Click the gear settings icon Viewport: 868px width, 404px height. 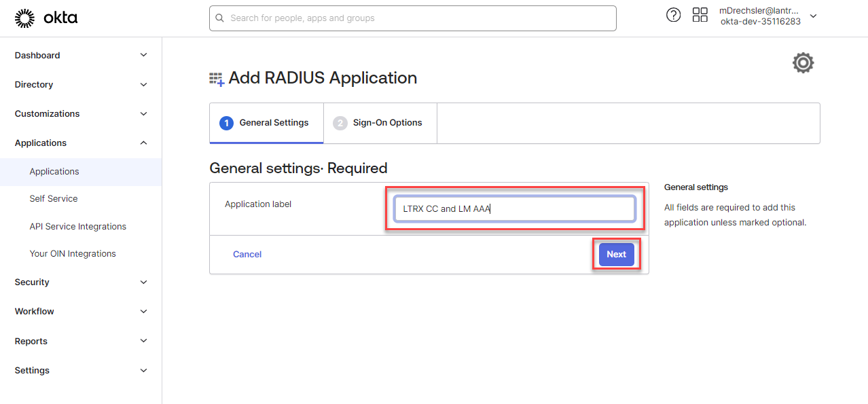pyautogui.click(x=803, y=63)
